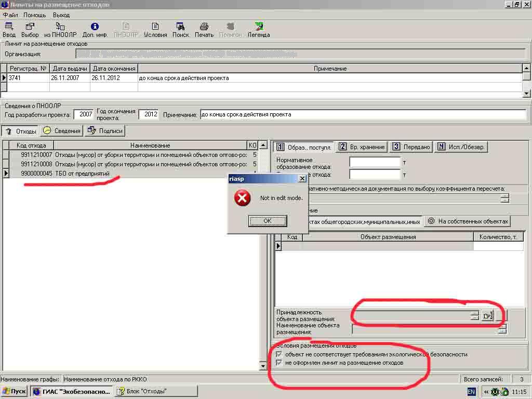532x399 pixels.
Task: Open the Пуск start button
Action: [14, 391]
